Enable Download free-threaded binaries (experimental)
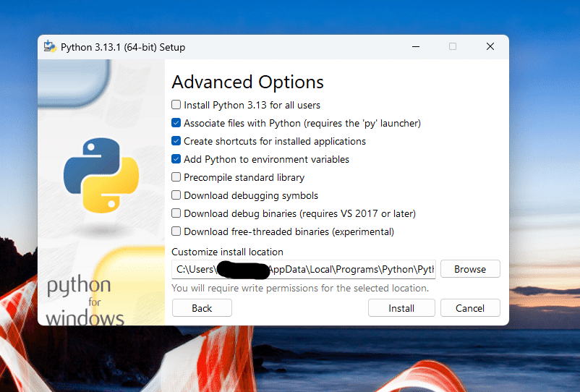 tap(176, 231)
